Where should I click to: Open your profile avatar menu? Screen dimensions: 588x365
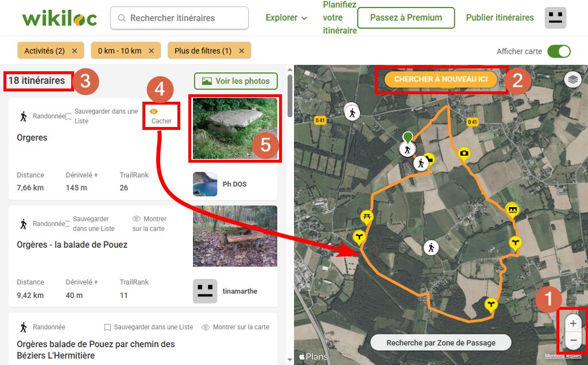(555, 18)
